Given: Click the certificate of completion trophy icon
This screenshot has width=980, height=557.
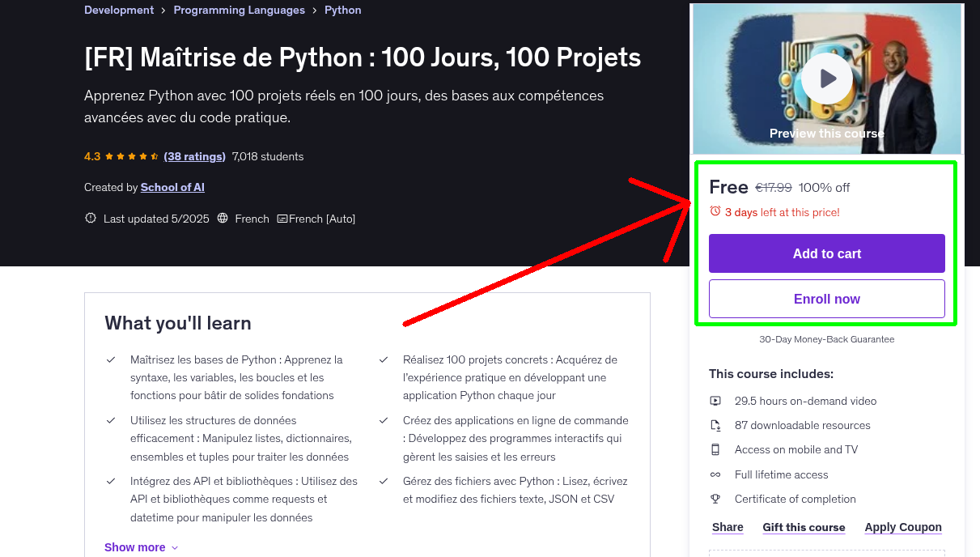Looking at the screenshot, I should (x=716, y=499).
